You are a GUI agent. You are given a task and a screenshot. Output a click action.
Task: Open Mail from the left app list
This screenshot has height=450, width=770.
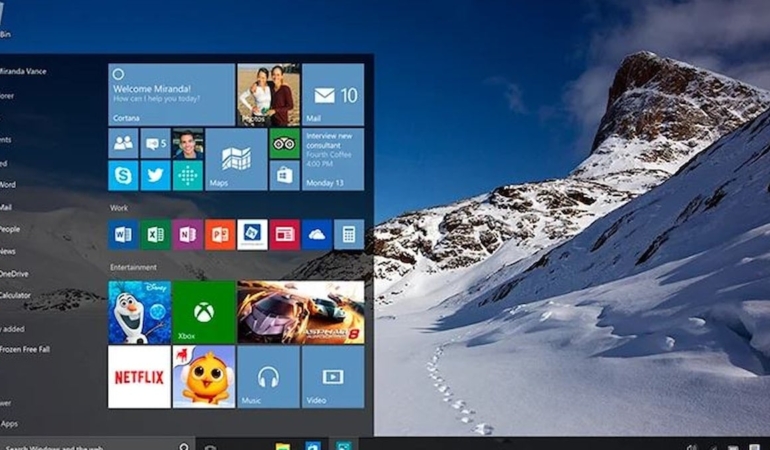tap(6, 207)
